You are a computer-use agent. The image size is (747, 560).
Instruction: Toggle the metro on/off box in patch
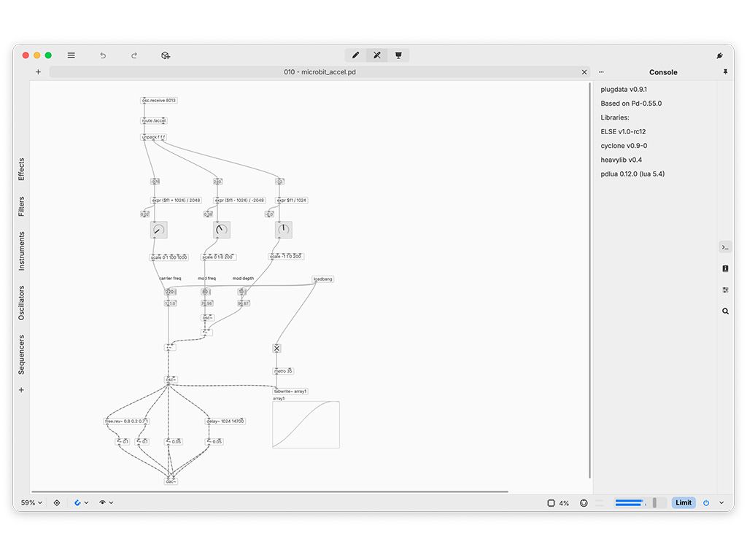point(276,349)
